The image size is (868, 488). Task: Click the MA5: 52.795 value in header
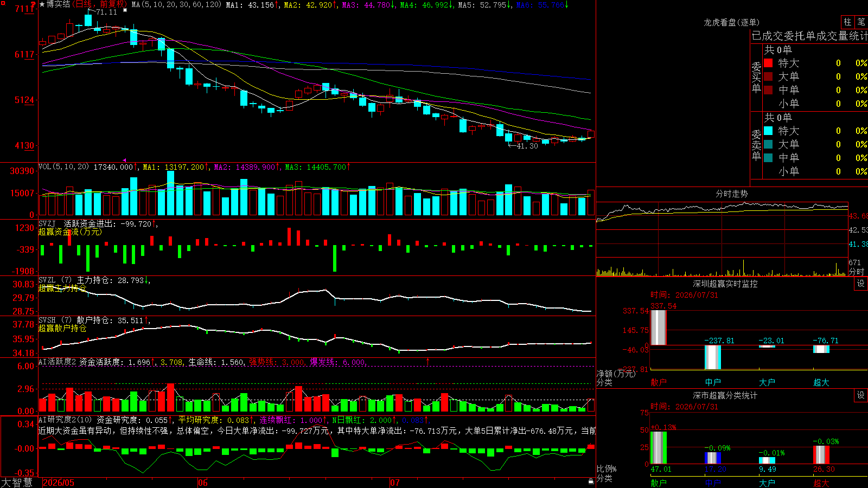tap(482, 4)
